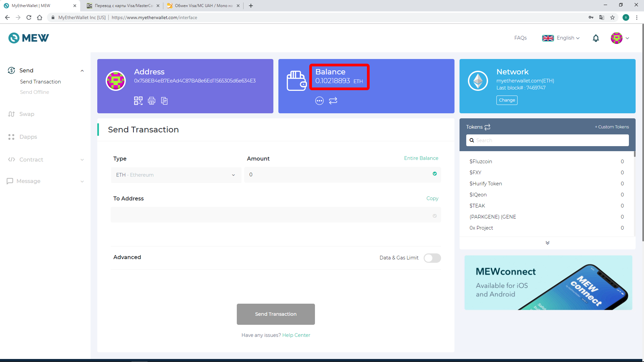Select the $Fluzcoin token row
The height and width of the screenshot is (362, 644).
click(547, 162)
